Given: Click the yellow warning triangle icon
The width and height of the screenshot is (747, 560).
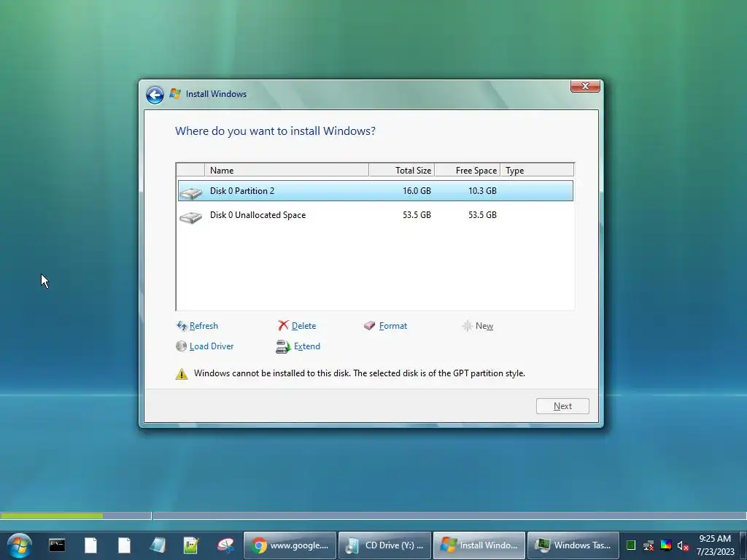Looking at the screenshot, I should coord(182,374).
